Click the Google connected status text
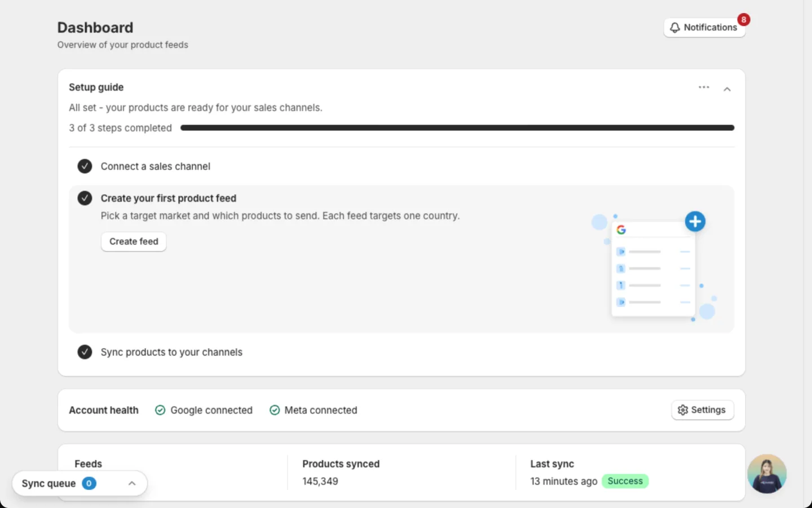 tap(211, 410)
